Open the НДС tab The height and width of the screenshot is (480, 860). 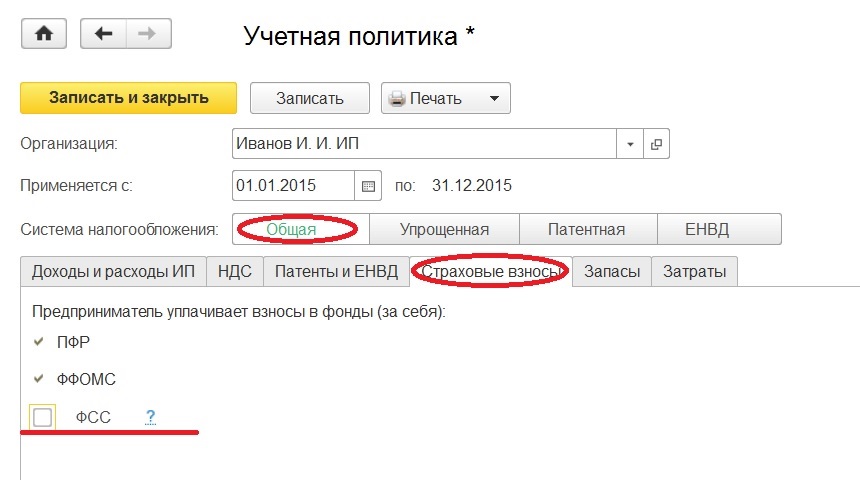[x=235, y=272]
